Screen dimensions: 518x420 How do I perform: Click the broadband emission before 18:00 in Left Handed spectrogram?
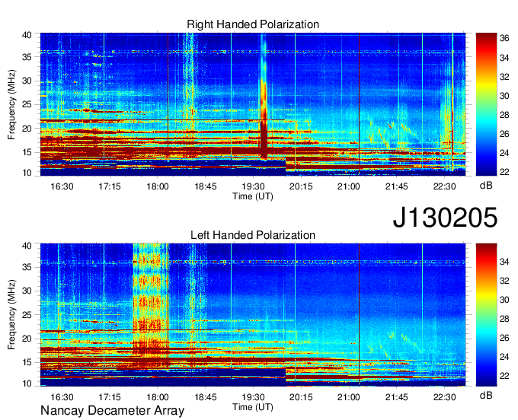tap(150, 305)
